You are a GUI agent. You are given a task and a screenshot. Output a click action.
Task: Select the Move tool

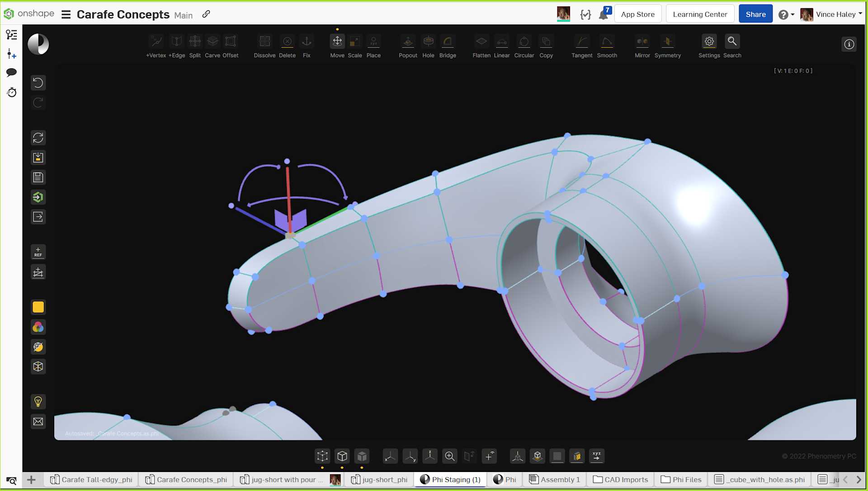tap(337, 42)
